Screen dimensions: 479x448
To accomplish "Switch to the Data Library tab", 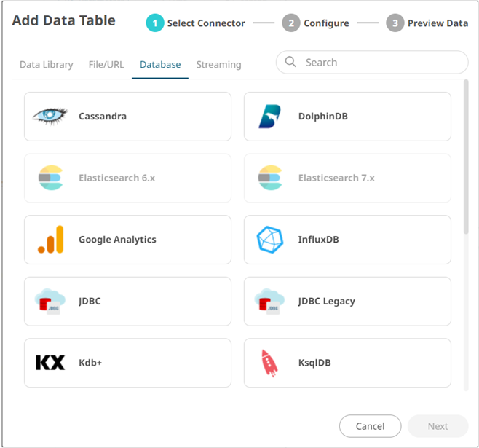I will [46, 65].
